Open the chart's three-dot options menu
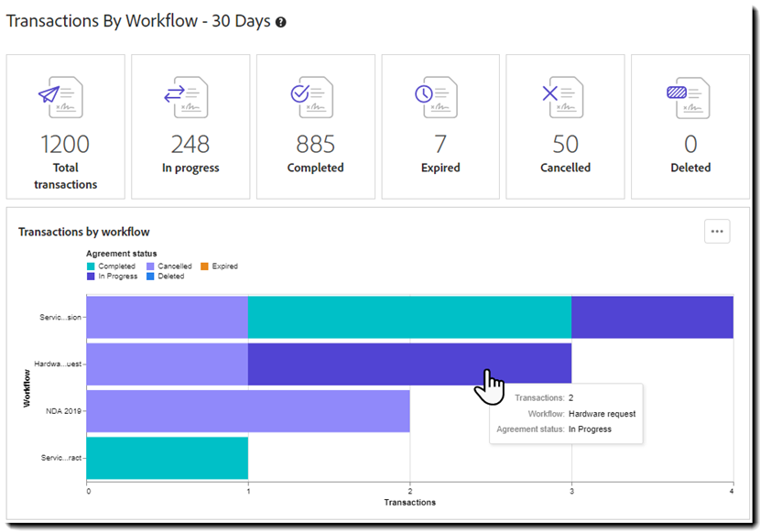Screen dimensions: 760x532 (x=717, y=232)
